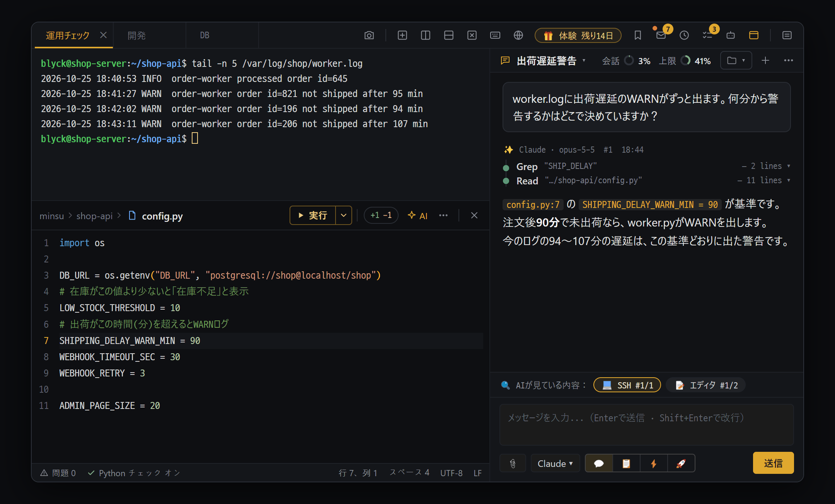Open the bookmark icon

tap(637, 36)
